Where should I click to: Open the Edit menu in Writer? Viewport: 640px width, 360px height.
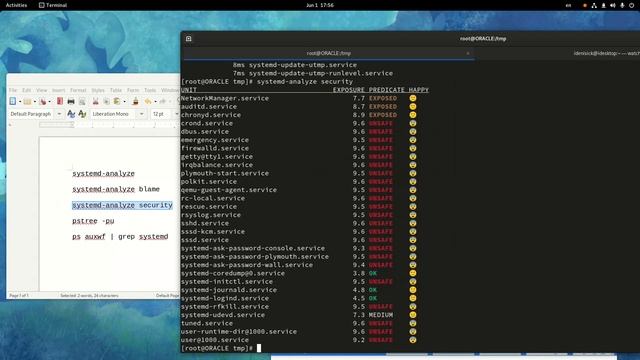[x=27, y=90]
